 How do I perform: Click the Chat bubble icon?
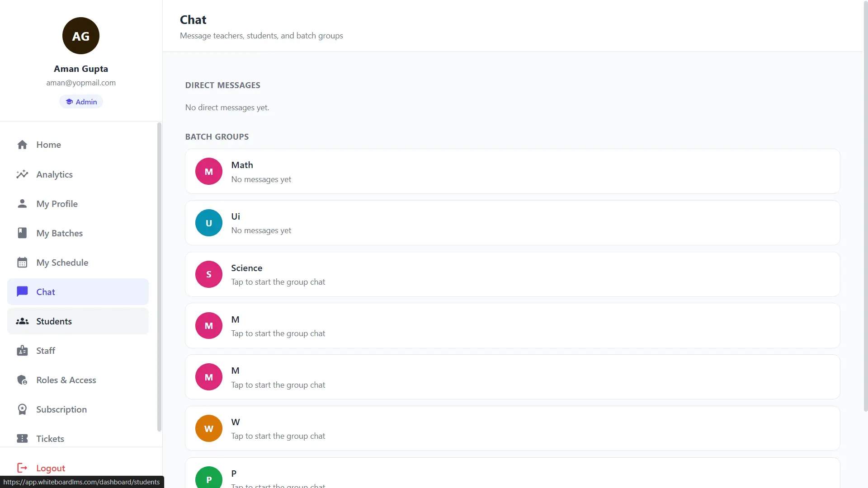tap(22, 292)
